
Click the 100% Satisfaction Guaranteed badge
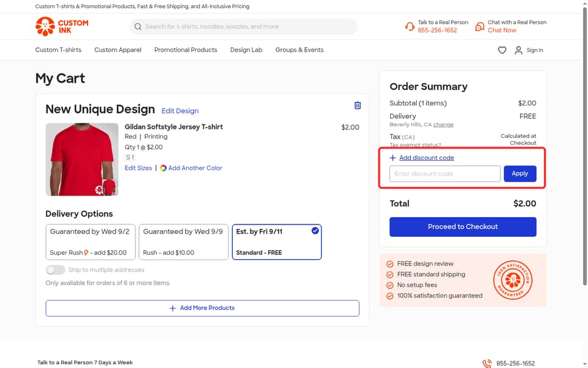[513, 280]
